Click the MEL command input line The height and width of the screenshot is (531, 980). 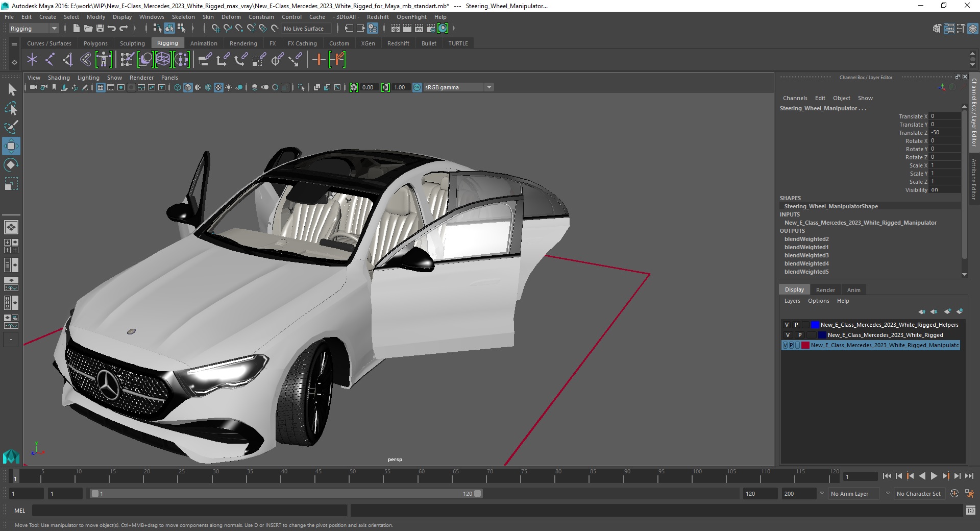tap(189, 511)
